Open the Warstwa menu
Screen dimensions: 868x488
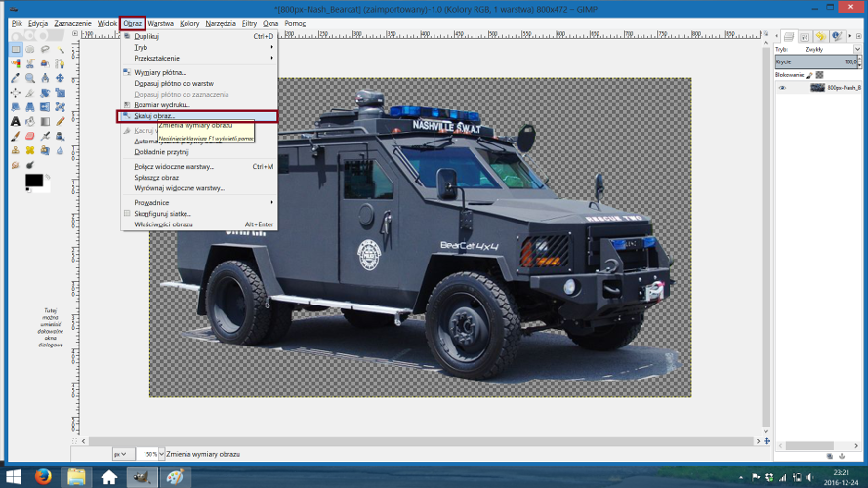tap(160, 23)
